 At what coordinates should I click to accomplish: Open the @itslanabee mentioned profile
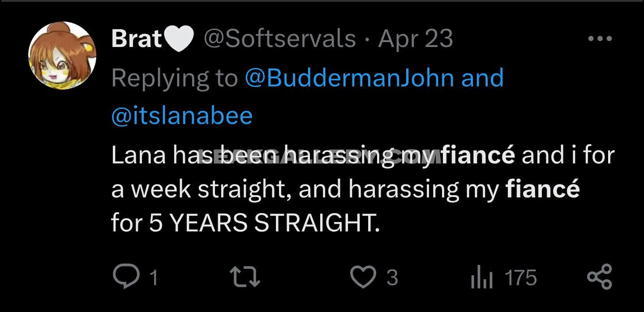[182, 116]
